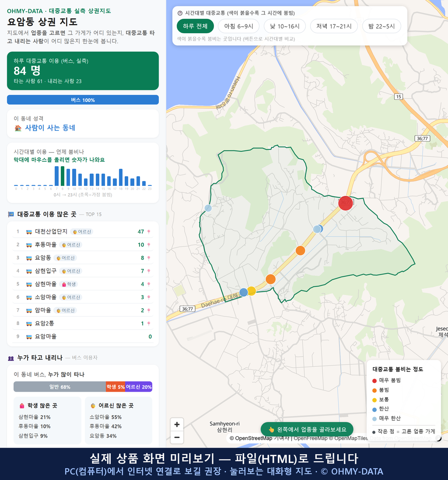
Task: Click the 학생 tag on 삼현마을 row
Action: pos(69,285)
